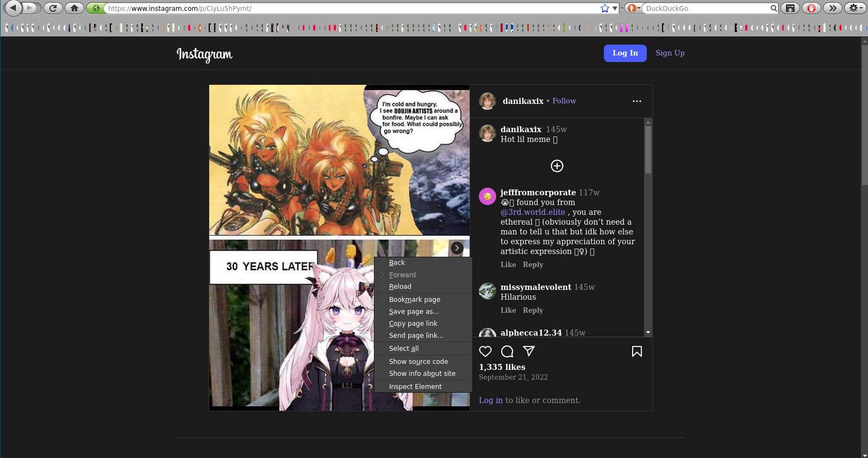Reply to missymalevolent's comment
The image size is (868, 458).
(533, 310)
